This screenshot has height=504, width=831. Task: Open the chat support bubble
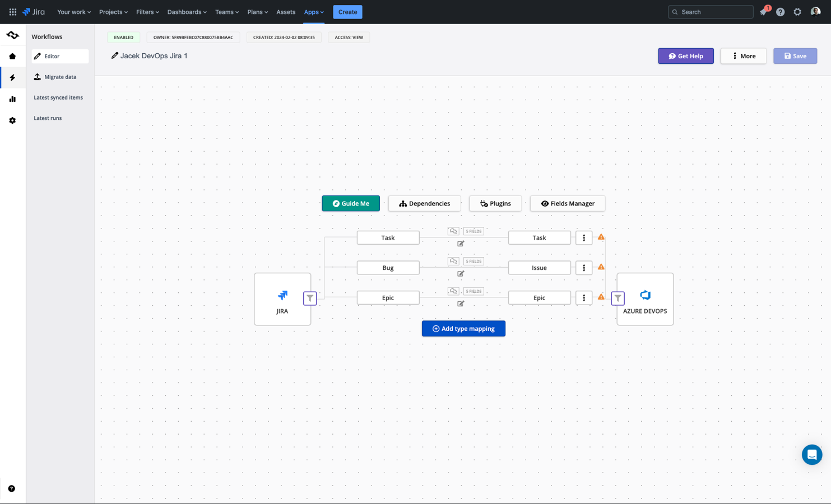pyautogui.click(x=812, y=455)
